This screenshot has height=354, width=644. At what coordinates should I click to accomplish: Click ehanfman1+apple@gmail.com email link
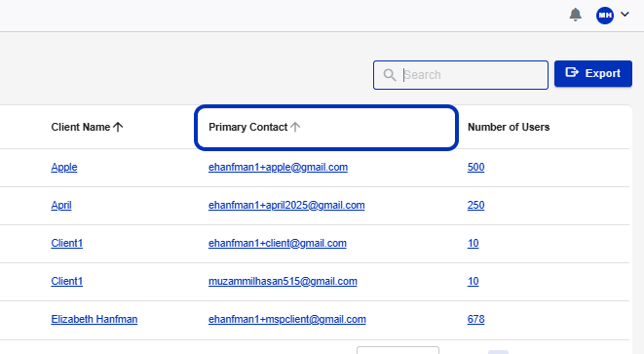coord(278,167)
